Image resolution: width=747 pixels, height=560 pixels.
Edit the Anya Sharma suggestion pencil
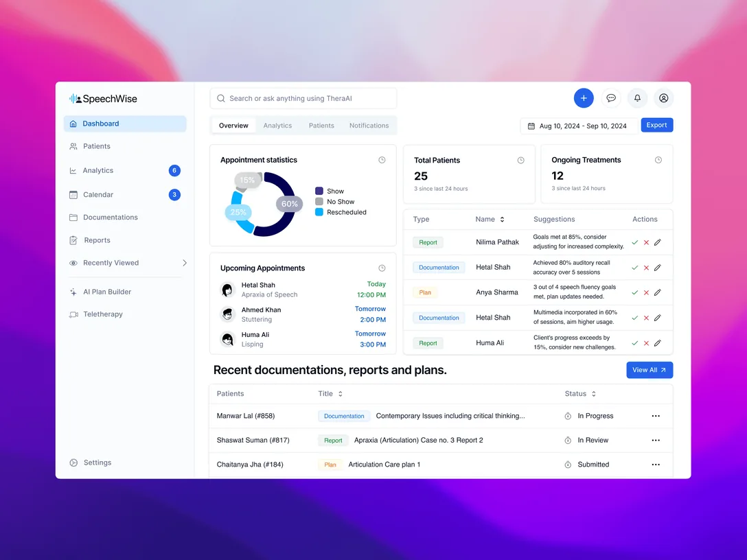(x=658, y=292)
